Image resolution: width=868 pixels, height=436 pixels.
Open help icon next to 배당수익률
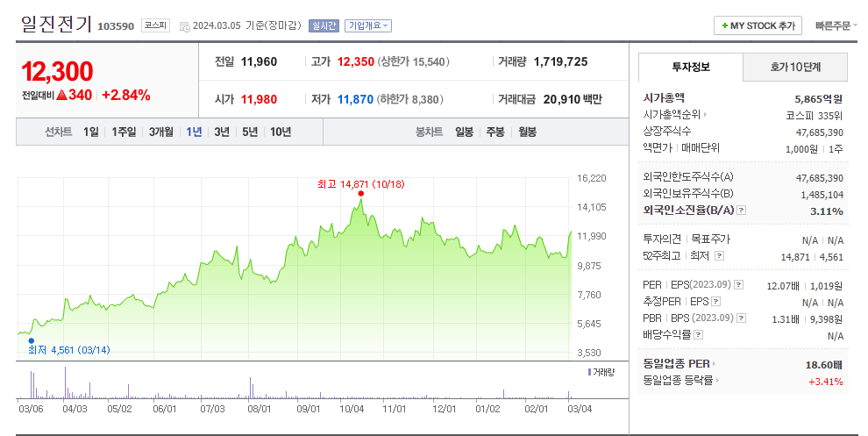698,334
